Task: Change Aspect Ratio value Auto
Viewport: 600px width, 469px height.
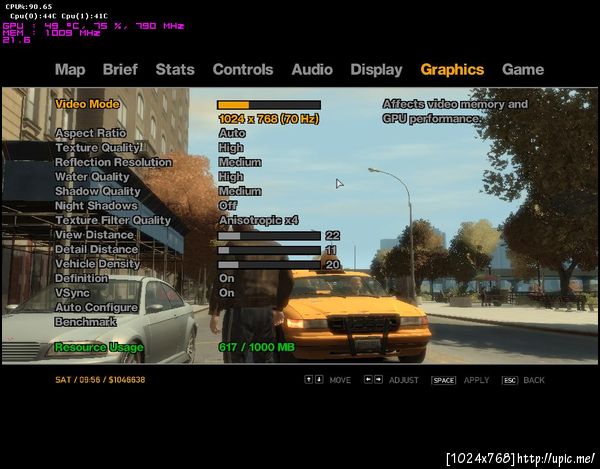Action: click(232, 133)
